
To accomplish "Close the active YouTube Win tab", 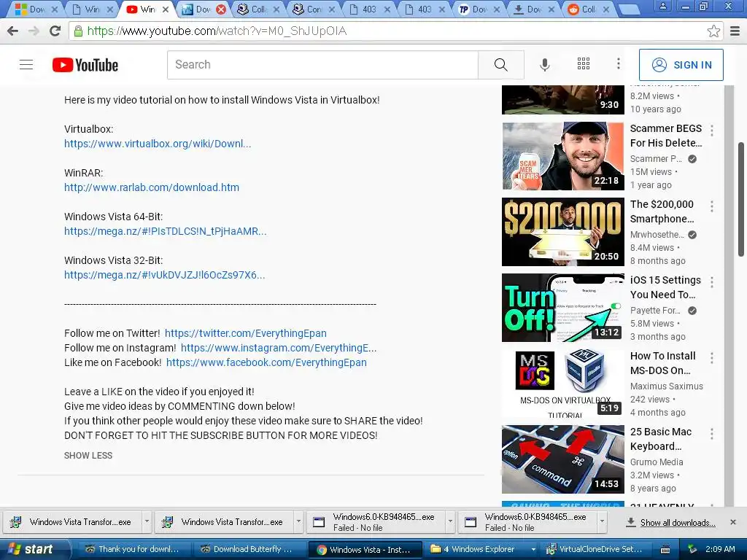I will [x=166, y=9].
